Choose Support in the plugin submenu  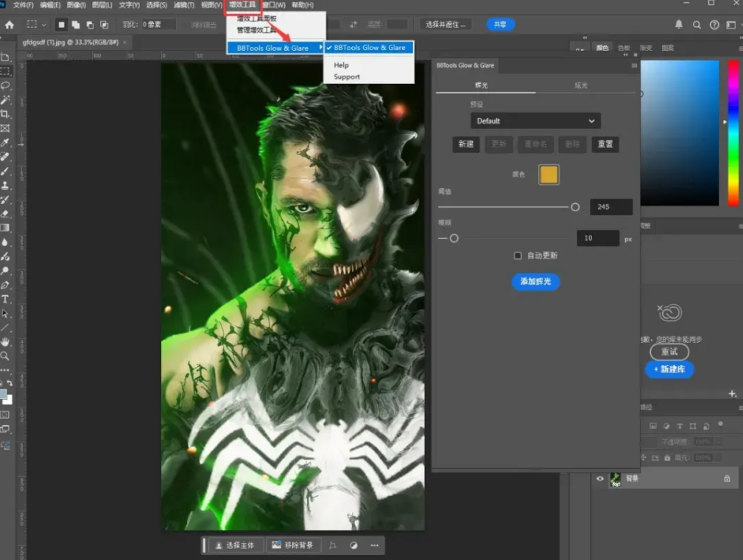tap(346, 77)
